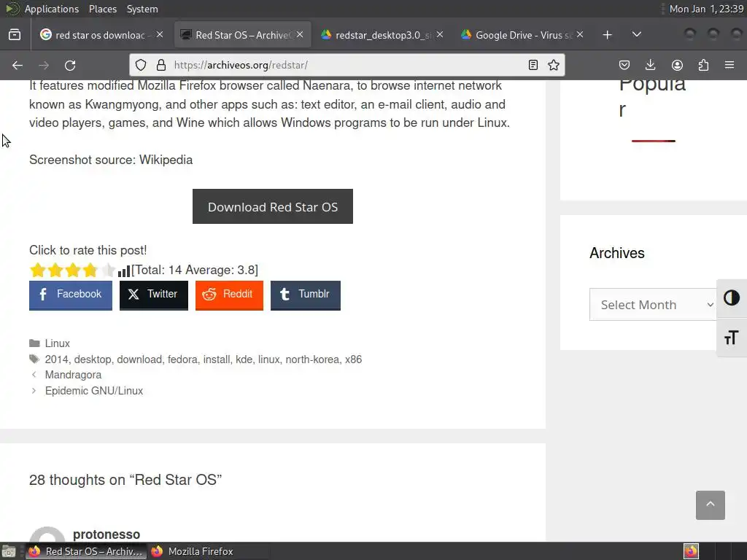Image resolution: width=747 pixels, height=560 pixels.
Task: Click the Download Red Star OS button
Action: [x=273, y=206]
